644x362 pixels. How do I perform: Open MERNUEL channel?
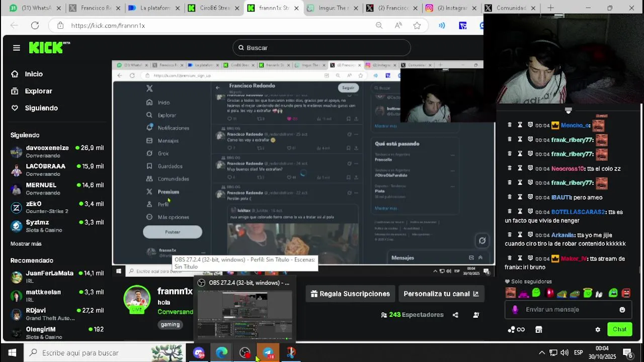click(x=57, y=189)
